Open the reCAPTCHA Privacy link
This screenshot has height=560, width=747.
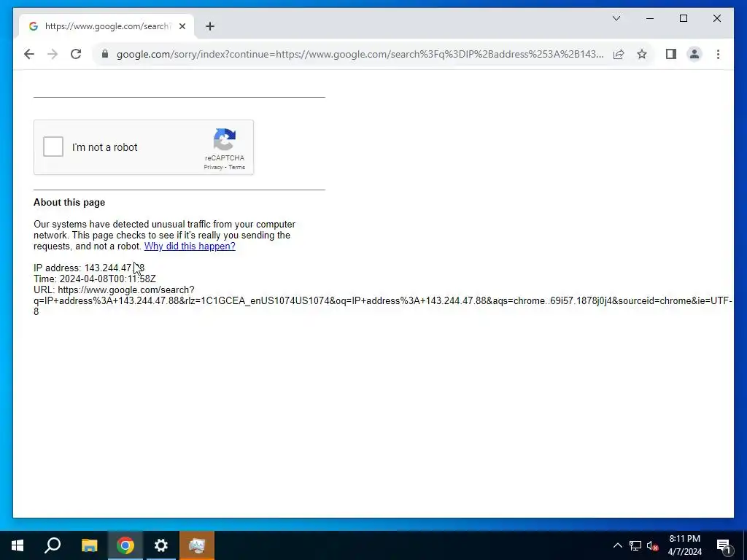(213, 167)
